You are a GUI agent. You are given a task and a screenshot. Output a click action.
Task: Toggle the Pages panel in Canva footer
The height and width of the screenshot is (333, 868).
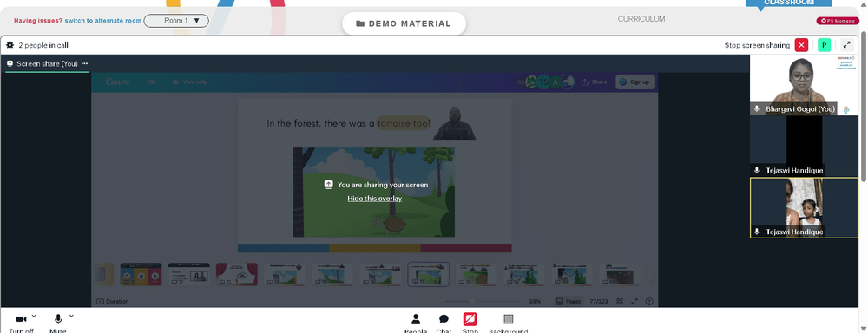pyautogui.click(x=569, y=302)
